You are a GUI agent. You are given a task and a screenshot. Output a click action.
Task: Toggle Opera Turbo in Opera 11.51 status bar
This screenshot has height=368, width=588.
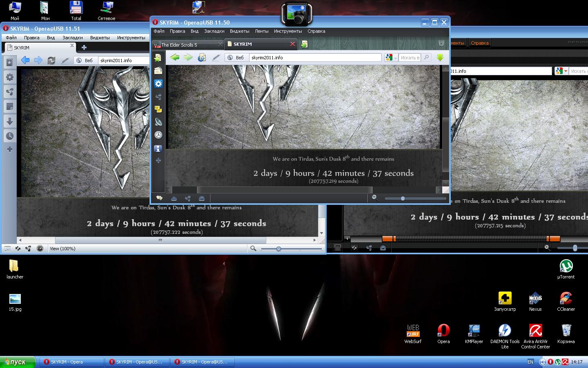(x=40, y=248)
